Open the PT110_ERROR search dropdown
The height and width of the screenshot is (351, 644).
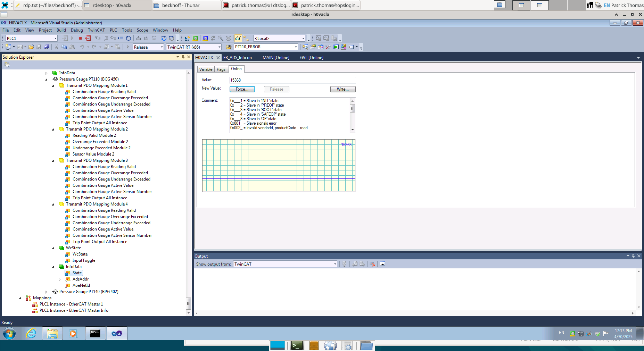296,47
